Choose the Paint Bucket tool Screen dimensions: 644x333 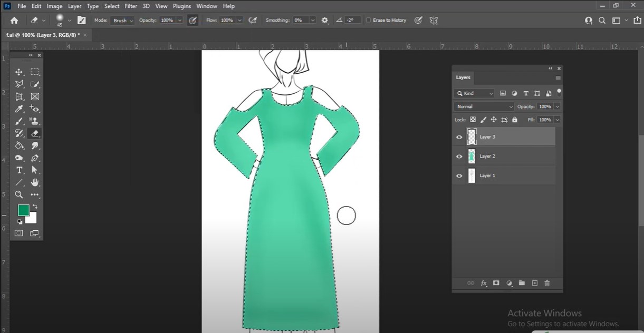pyautogui.click(x=19, y=146)
